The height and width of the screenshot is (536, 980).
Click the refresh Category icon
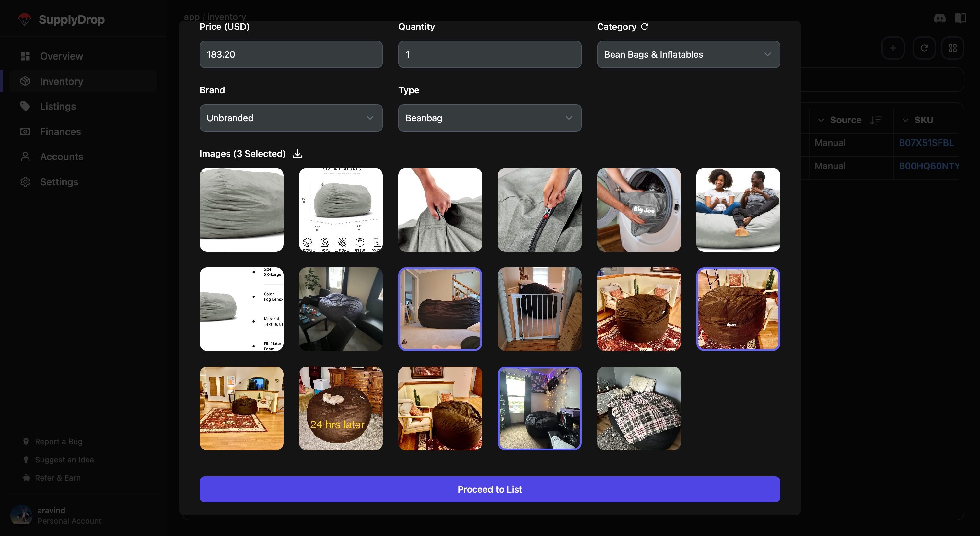coord(645,27)
